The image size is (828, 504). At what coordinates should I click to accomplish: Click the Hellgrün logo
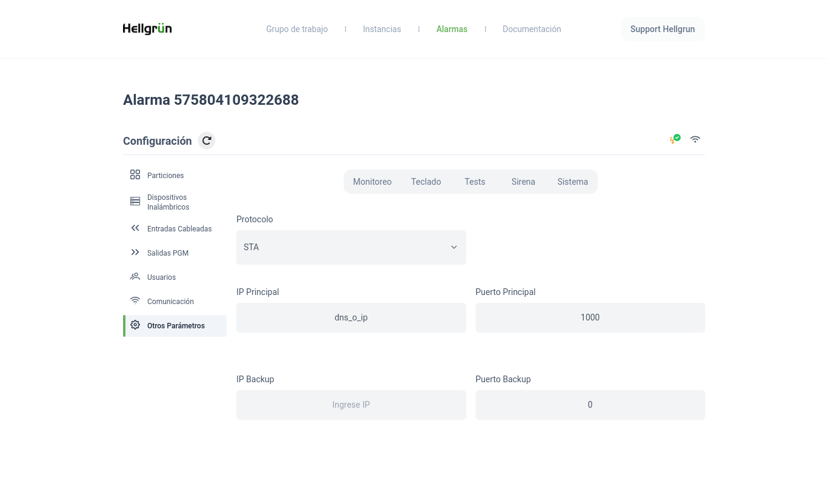pos(147,29)
